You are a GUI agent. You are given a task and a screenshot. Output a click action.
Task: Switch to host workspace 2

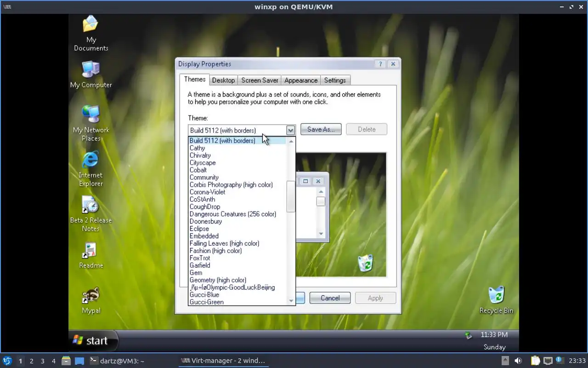point(31,361)
